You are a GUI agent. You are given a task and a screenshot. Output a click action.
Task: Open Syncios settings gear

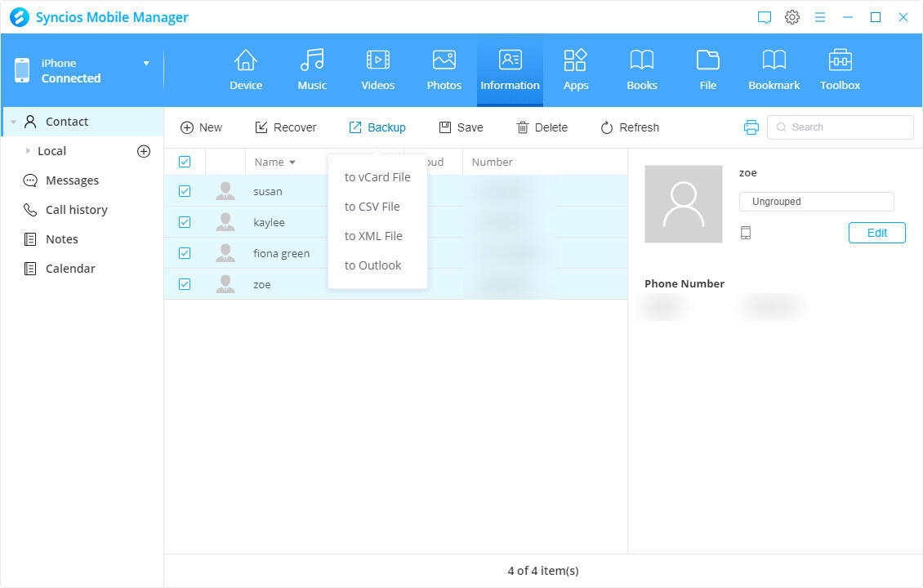[x=791, y=16]
